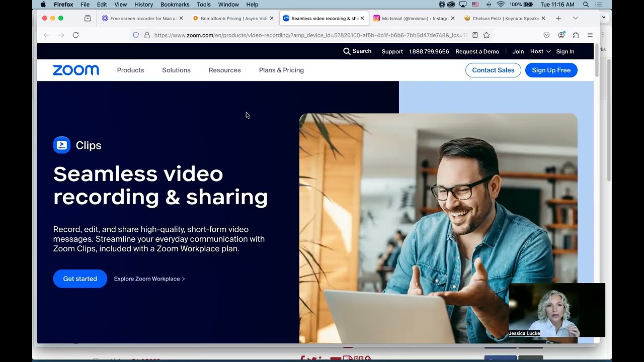
Task: Click the Support link
Action: [392, 51]
